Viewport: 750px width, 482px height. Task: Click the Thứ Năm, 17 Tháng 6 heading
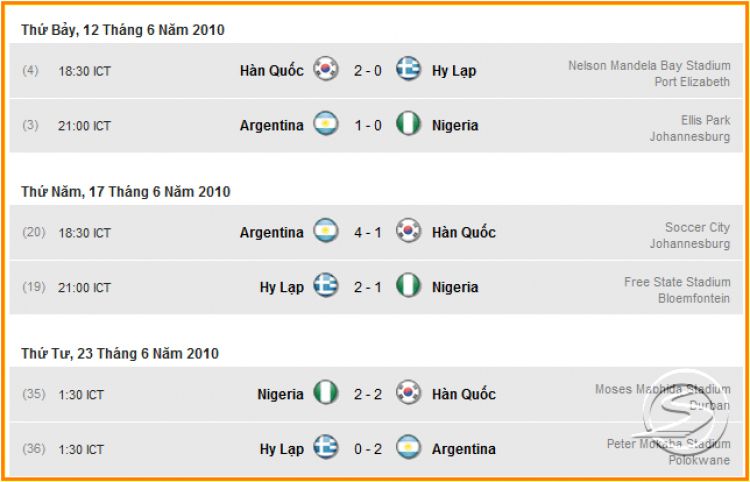pyautogui.click(x=126, y=192)
